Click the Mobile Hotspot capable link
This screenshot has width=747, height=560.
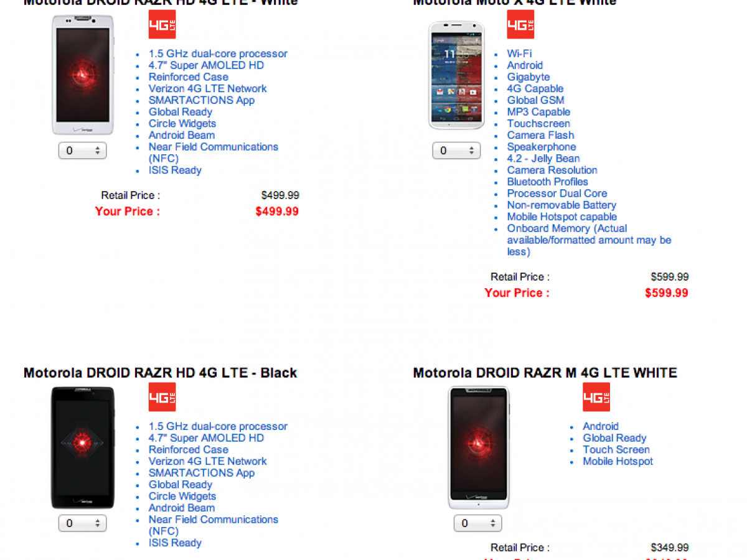561,217
